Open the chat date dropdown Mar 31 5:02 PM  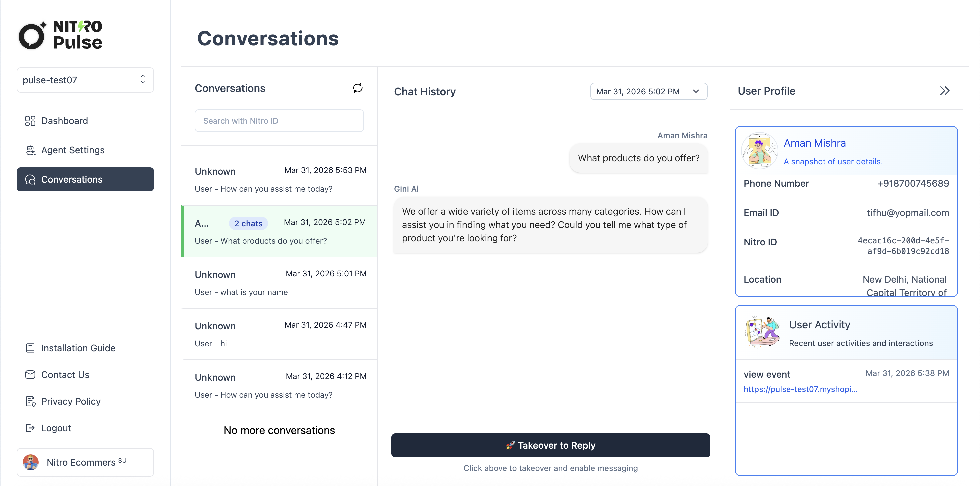coord(648,91)
